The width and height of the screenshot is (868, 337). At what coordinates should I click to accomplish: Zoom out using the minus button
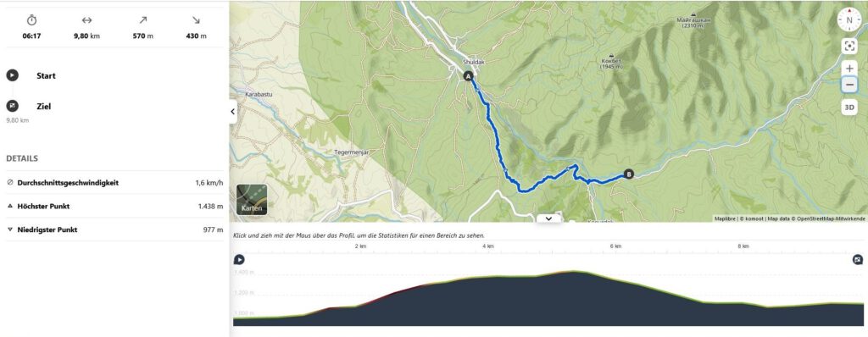click(x=849, y=85)
